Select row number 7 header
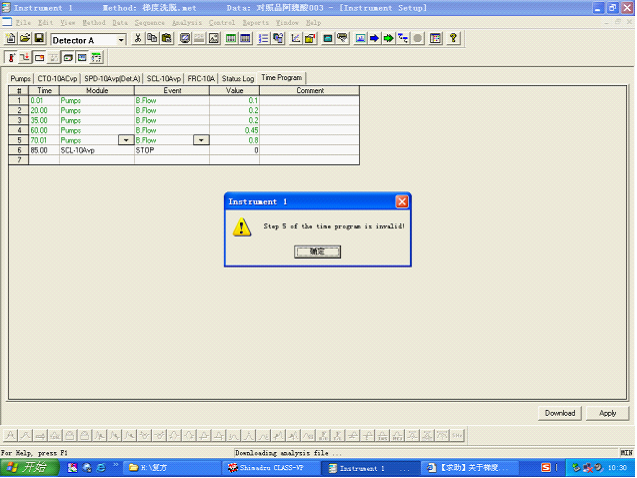 (19, 160)
